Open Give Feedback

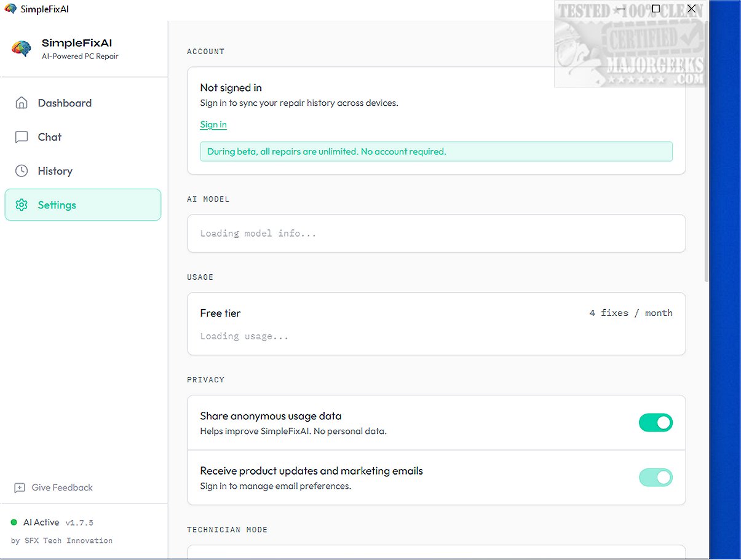coord(53,487)
